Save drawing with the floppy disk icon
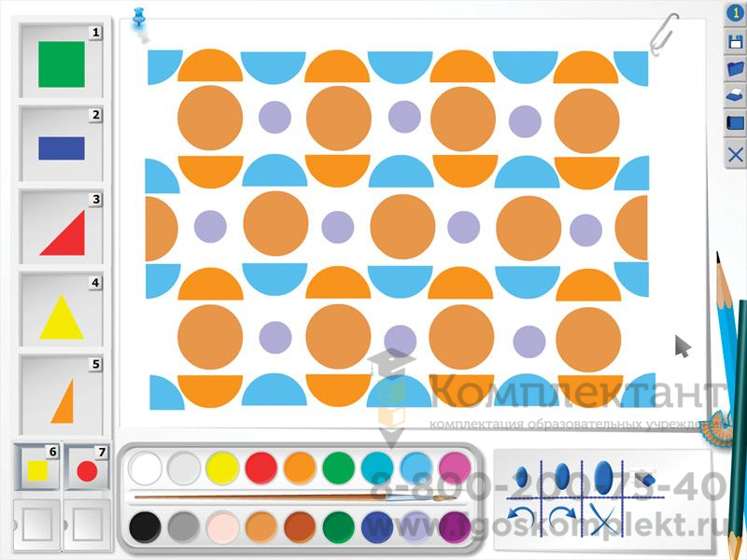Viewport: 747px width, 560px height. coord(736,41)
